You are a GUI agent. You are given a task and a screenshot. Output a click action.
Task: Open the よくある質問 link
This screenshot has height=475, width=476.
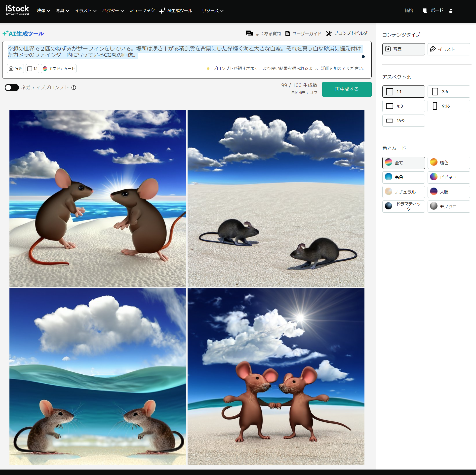pyautogui.click(x=268, y=34)
